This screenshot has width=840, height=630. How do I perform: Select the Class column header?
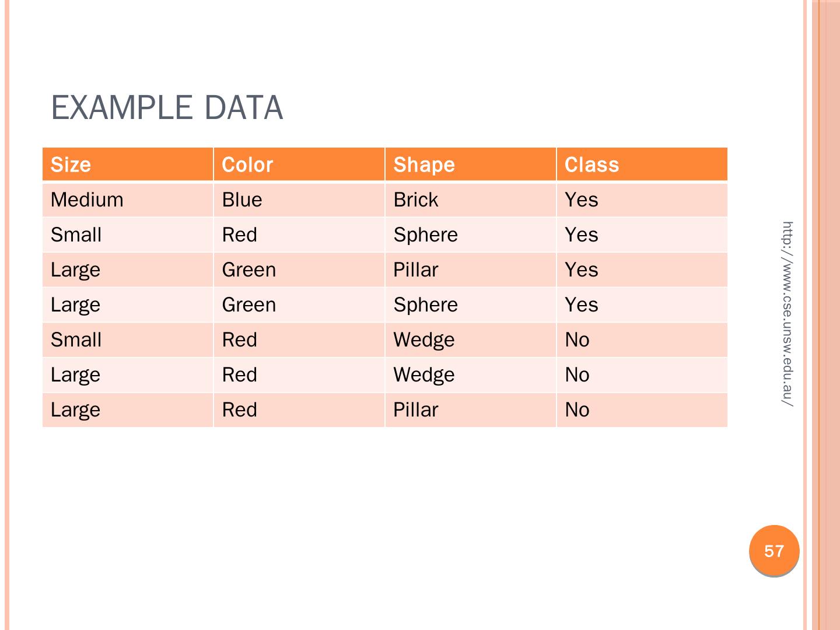click(591, 164)
